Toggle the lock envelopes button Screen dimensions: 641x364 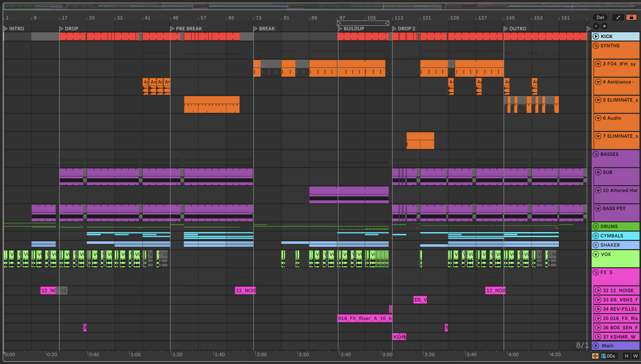coord(631,17)
